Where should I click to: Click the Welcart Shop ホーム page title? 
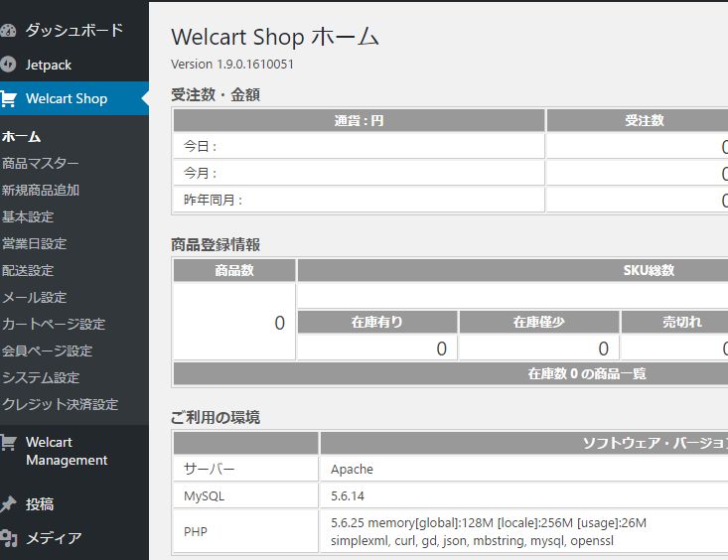pyautogui.click(x=275, y=37)
